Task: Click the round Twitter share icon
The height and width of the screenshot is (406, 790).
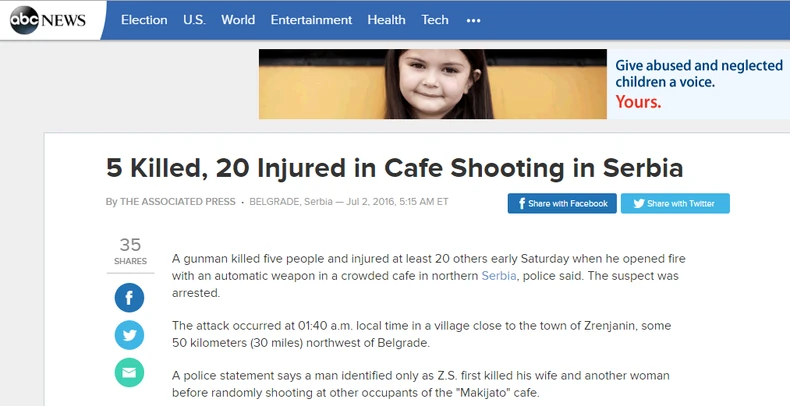Action: coord(129,335)
